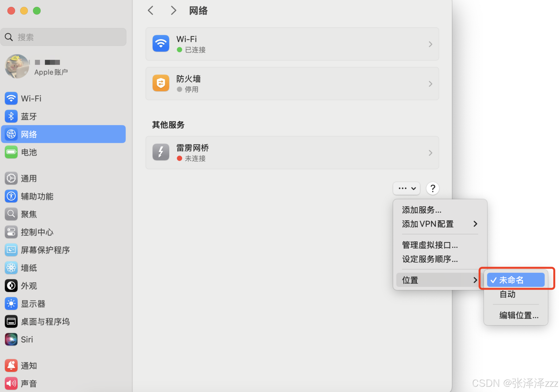The height and width of the screenshot is (392, 559).
Task: Click the Firewall shield icon
Action: (x=161, y=83)
